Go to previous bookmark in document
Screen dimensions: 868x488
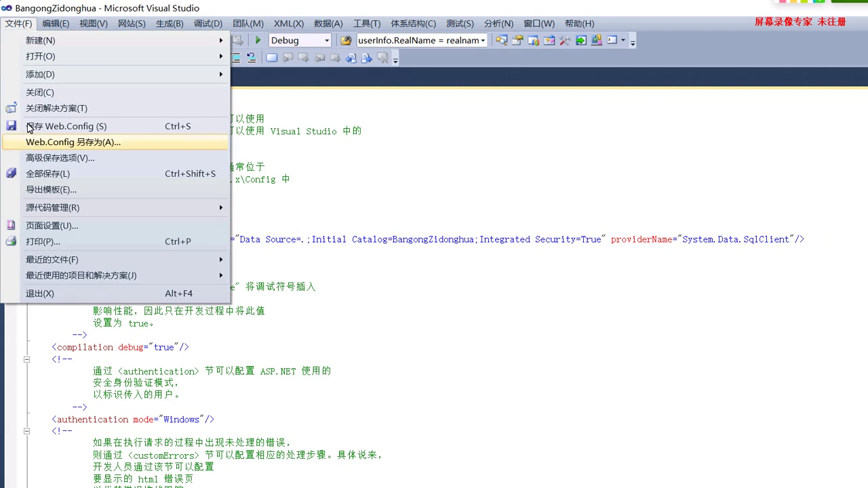351,58
